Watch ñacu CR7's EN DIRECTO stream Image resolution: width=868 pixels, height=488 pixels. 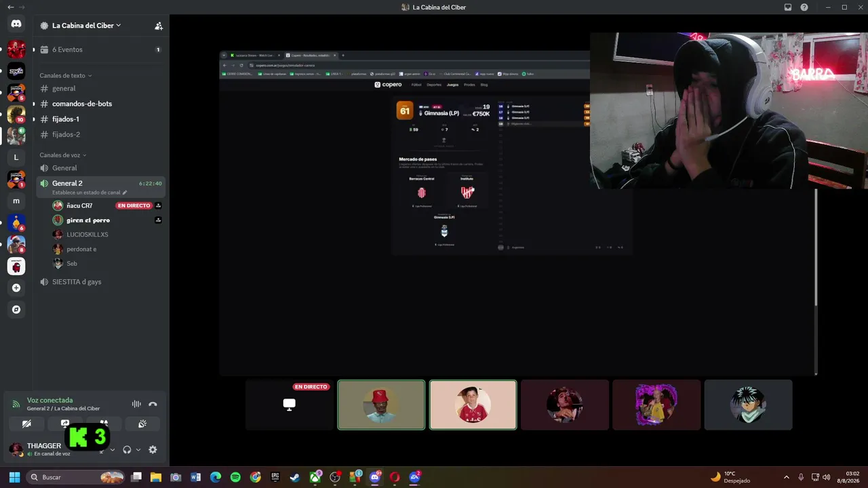point(133,205)
